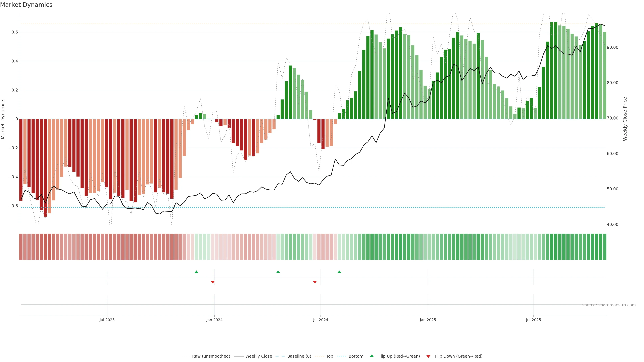
Task: Click the source: sharemaestro.com text
Action: point(609,305)
